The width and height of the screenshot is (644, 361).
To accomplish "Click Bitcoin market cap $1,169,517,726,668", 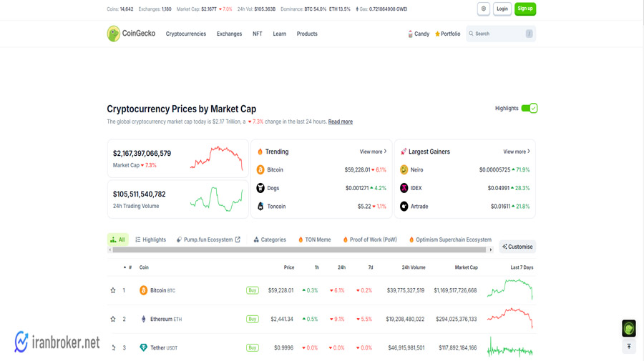I will [455, 290].
